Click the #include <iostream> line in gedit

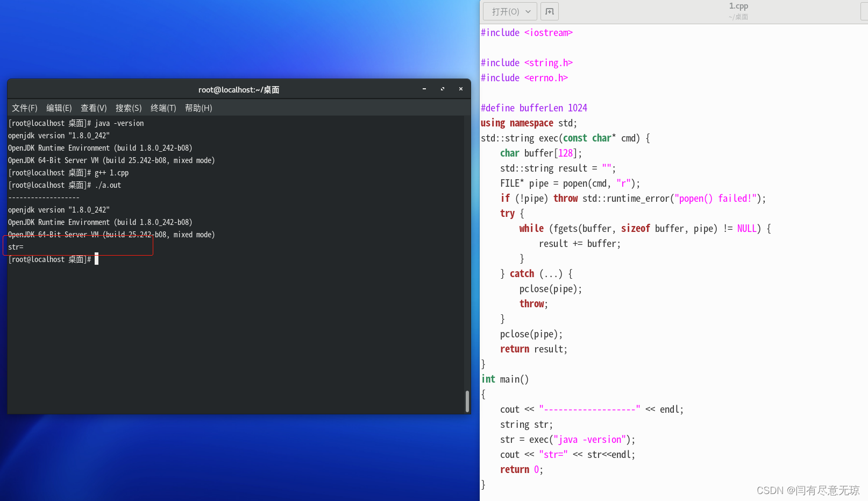(527, 32)
